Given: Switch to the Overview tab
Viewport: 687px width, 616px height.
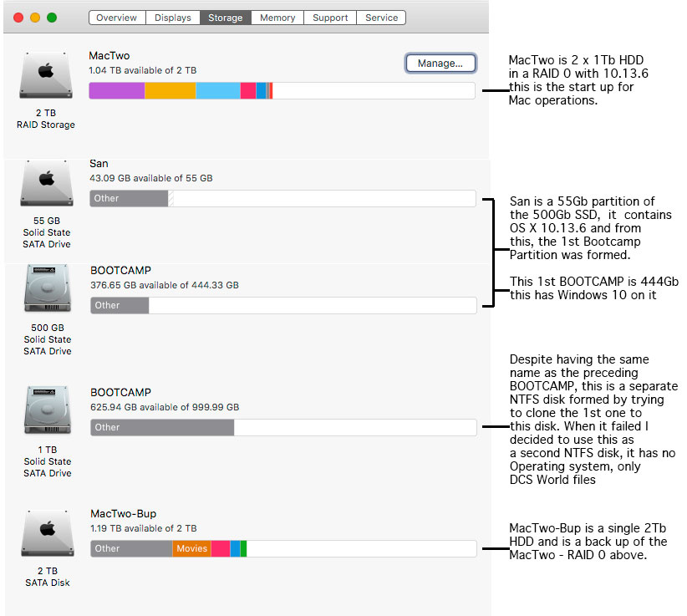Looking at the screenshot, I should point(117,18).
